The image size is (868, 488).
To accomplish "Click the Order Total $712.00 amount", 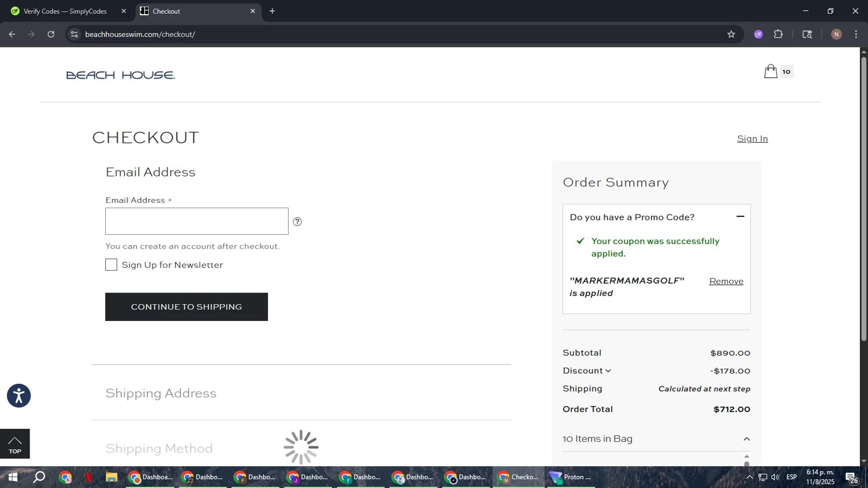I will [732, 409].
